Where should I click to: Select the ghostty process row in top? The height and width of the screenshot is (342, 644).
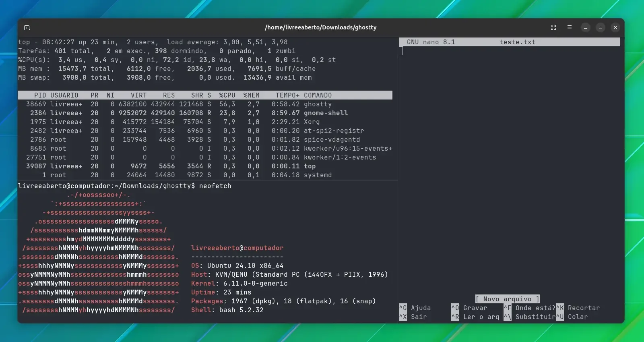tap(205, 104)
